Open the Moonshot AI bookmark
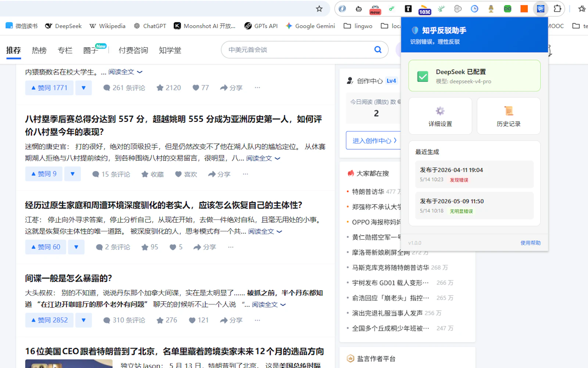 (x=205, y=26)
